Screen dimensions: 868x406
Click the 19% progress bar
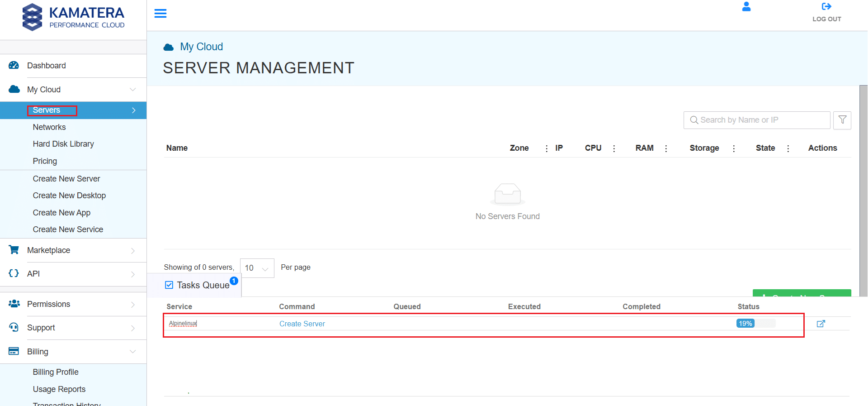pos(756,323)
